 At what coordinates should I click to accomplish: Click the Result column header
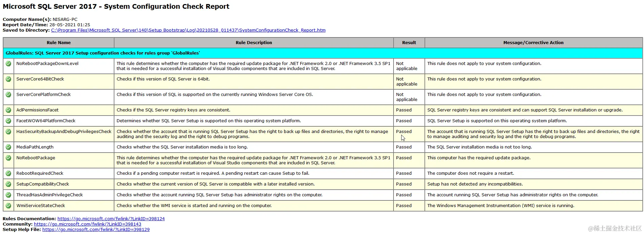(x=409, y=43)
